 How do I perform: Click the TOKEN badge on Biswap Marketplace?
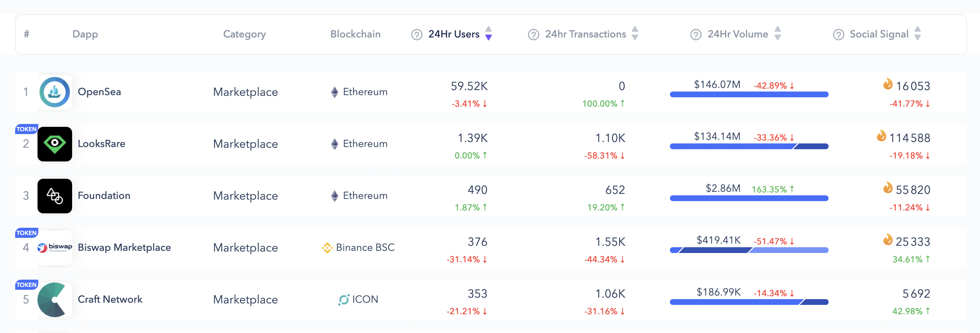coord(26,233)
